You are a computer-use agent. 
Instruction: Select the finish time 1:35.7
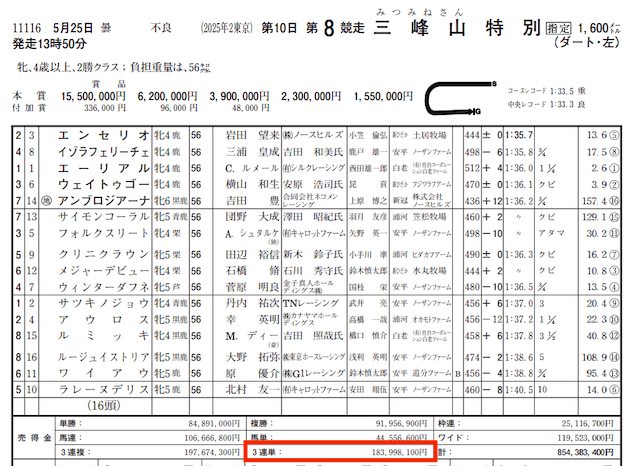tap(519, 135)
